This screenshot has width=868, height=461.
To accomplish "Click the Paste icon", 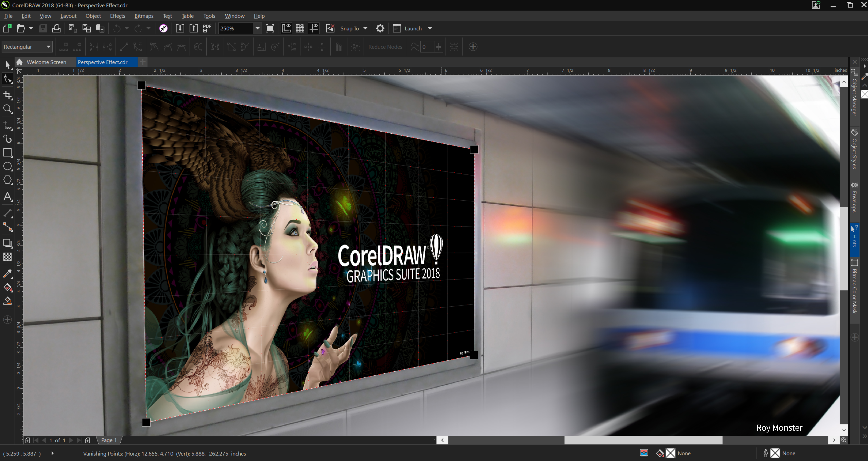I will (x=100, y=28).
